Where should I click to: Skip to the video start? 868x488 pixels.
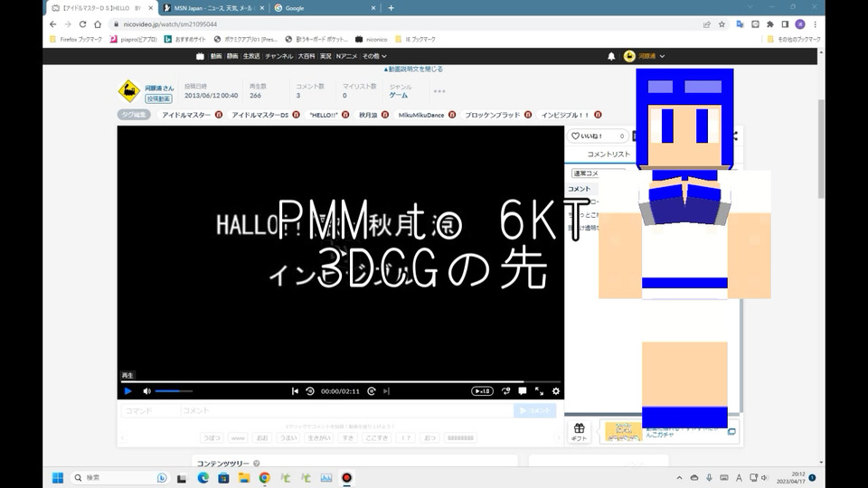(295, 391)
